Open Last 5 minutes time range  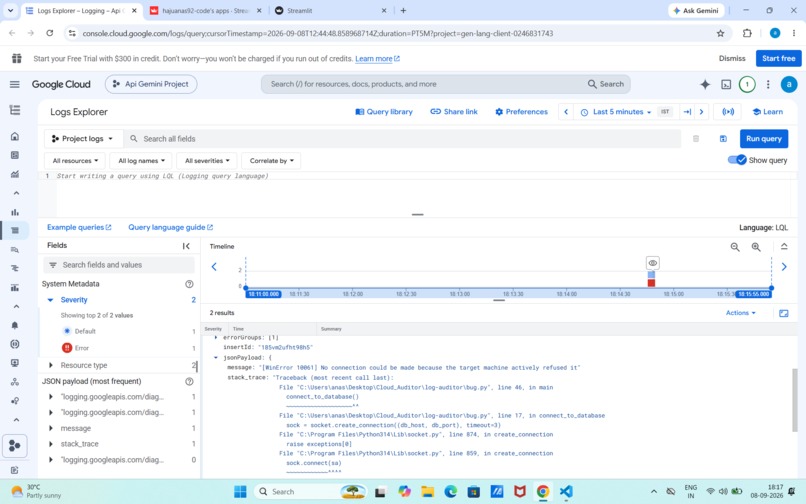pos(616,112)
